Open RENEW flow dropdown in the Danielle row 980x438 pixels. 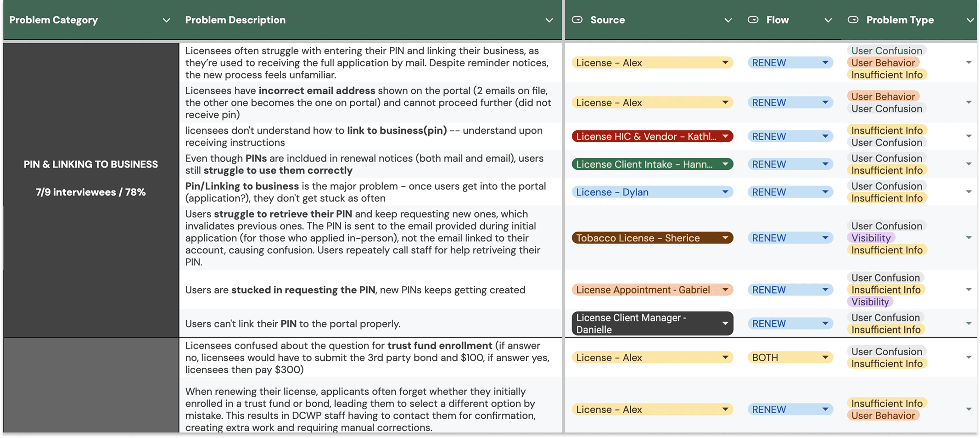790,324
